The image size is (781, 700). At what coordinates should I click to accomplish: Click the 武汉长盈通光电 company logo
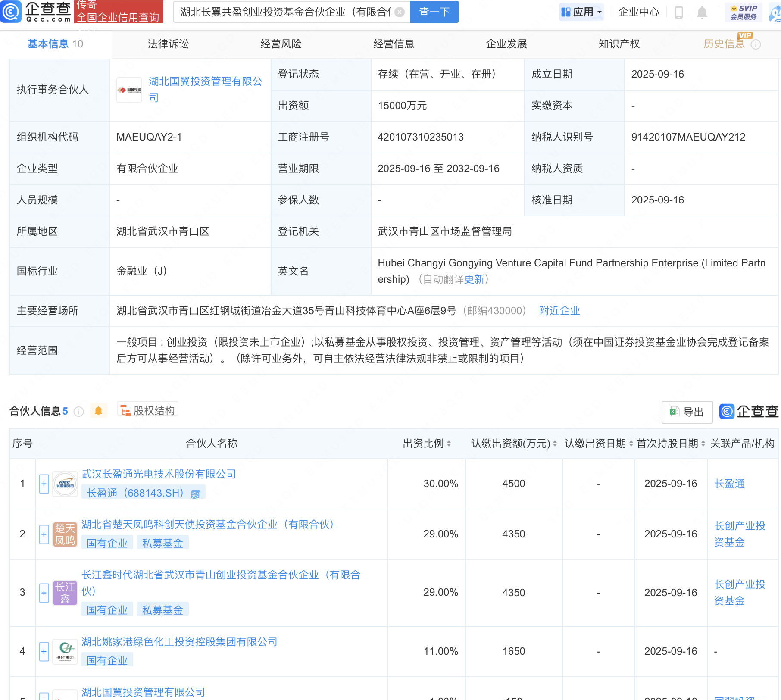tap(65, 484)
